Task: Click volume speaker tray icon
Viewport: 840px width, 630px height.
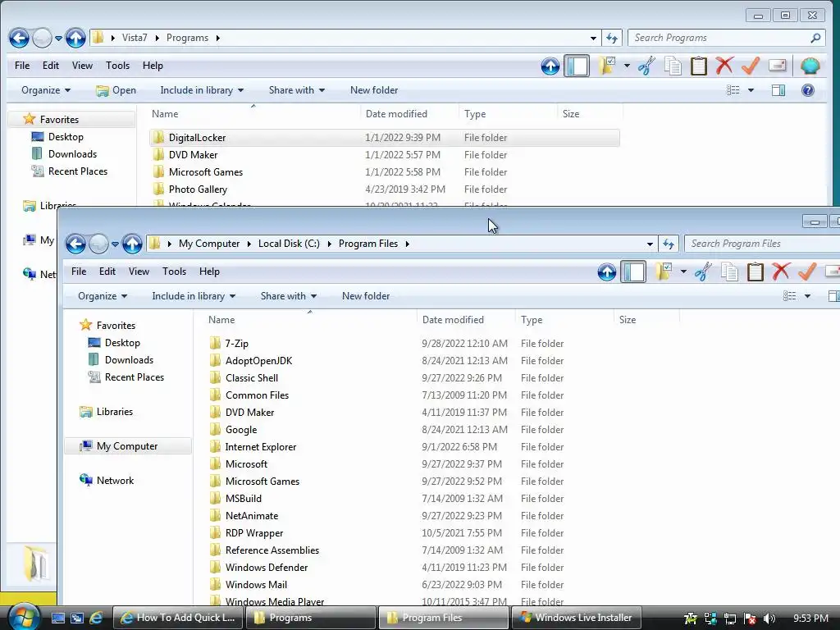Action: (x=769, y=619)
